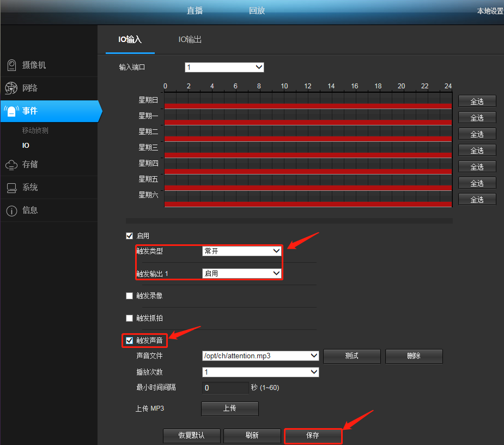504x445 pixels.
Task: Click the 星期一 red schedule bar
Action: (308, 122)
